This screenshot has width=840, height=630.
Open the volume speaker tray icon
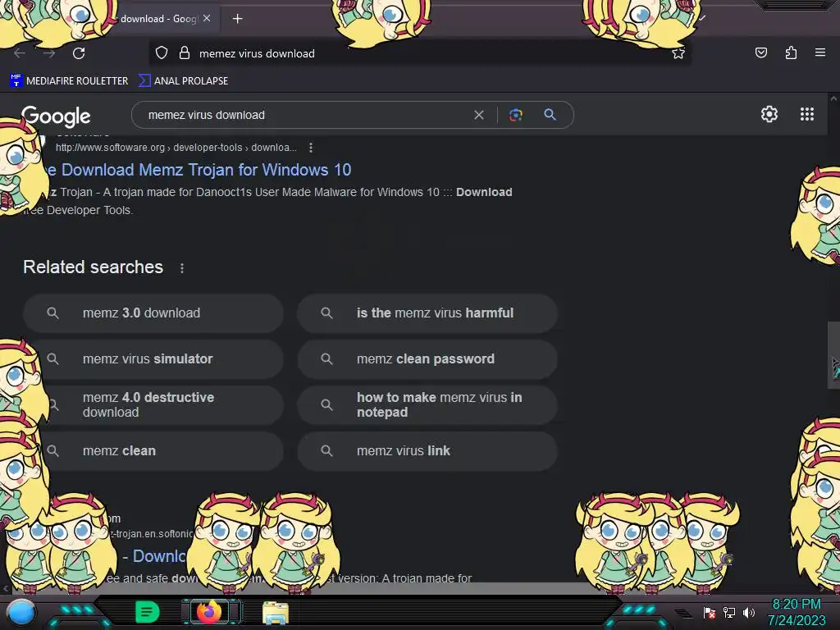pyautogui.click(x=749, y=612)
